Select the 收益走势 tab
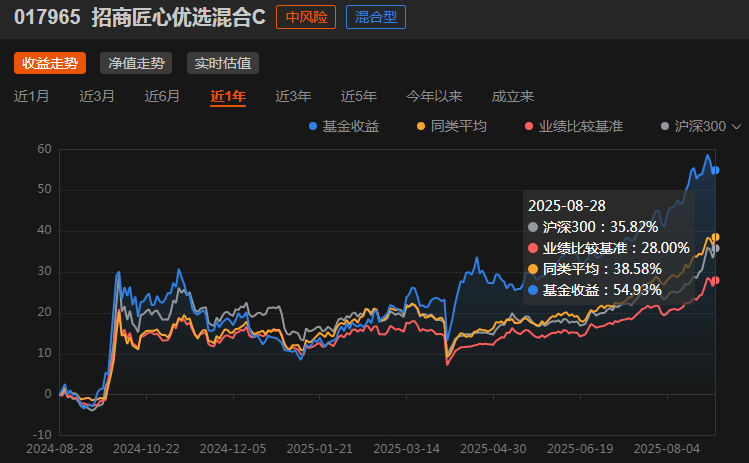The height and width of the screenshot is (463, 749). [x=50, y=63]
